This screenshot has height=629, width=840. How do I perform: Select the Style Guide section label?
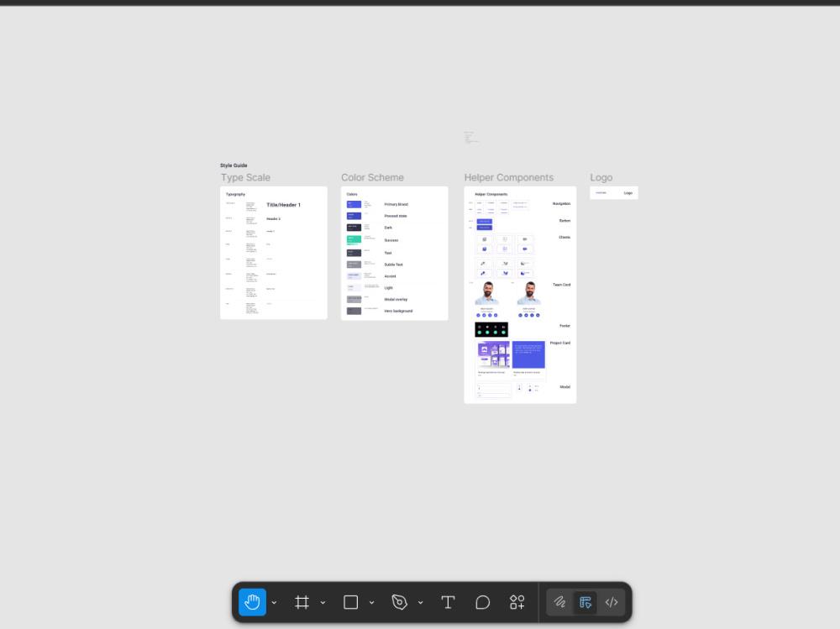234,165
